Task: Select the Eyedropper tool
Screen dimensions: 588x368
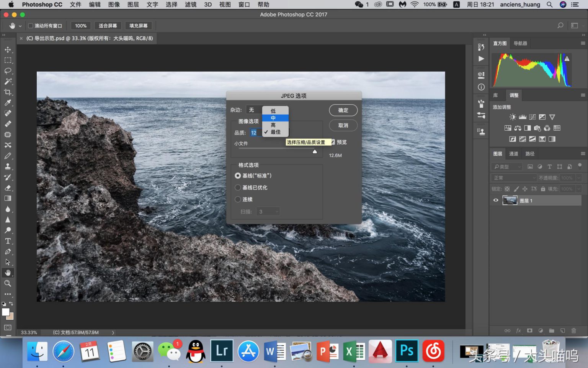Action: tap(8, 103)
